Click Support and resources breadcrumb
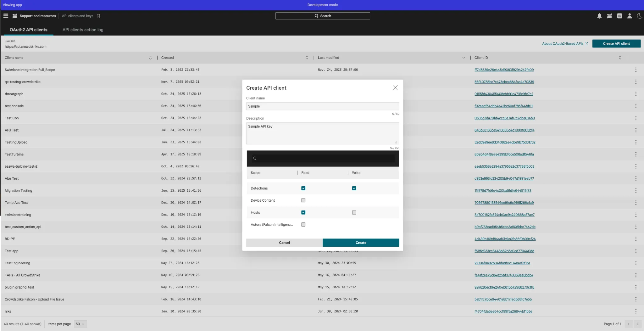This screenshot has width=644, height=331. tap(38, 16)
